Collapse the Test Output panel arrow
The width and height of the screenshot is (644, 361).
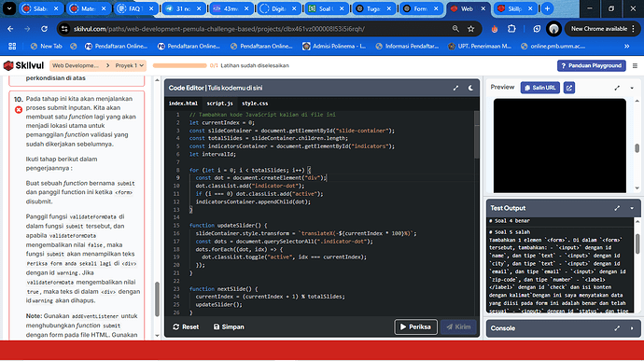coord(632,208)
